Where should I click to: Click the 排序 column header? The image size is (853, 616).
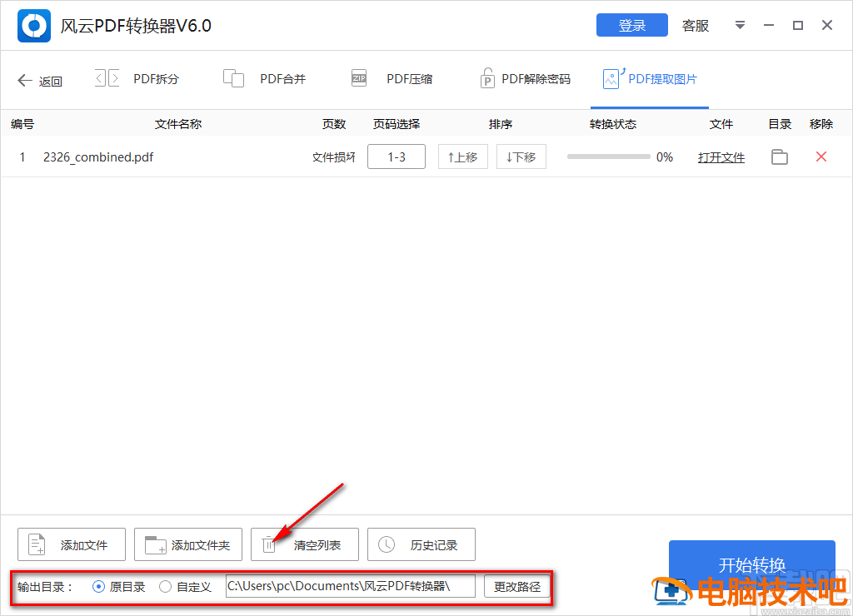tap(501, 124)
